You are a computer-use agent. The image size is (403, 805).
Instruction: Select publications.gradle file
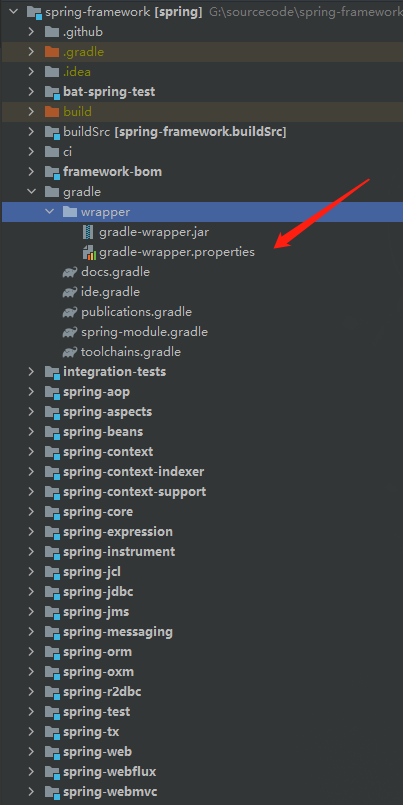tap(137, 312)
